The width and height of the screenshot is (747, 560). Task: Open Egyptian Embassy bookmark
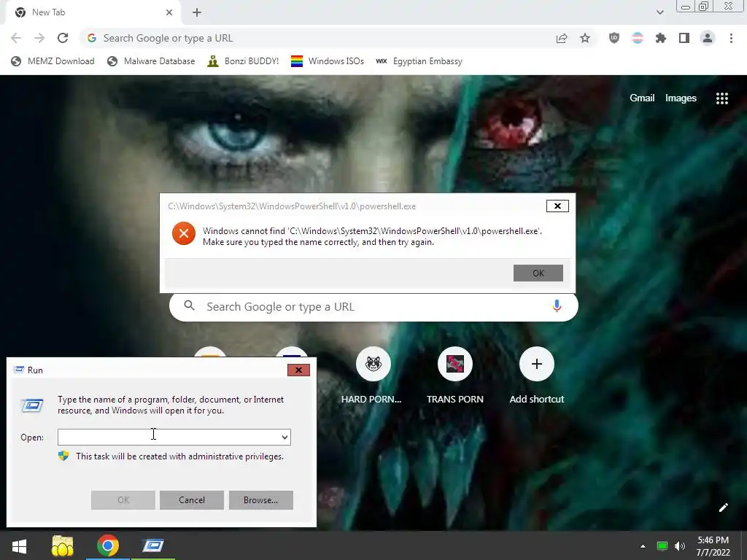pos(419,61)
